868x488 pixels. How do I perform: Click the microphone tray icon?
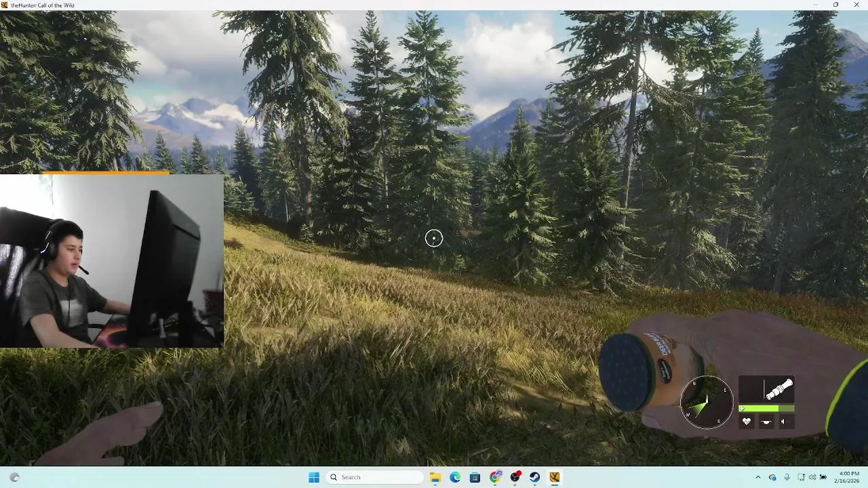787,477
